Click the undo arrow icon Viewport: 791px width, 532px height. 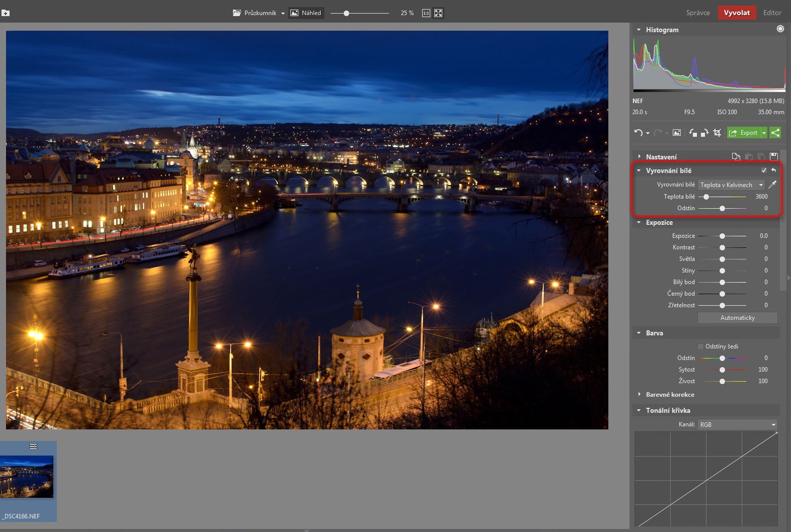pyautogui.click(x=638, y=133)
